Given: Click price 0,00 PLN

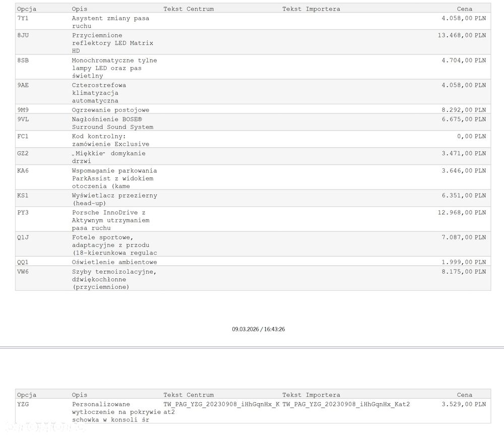Looking at the screenshot, I should click(x=472, y=136).
